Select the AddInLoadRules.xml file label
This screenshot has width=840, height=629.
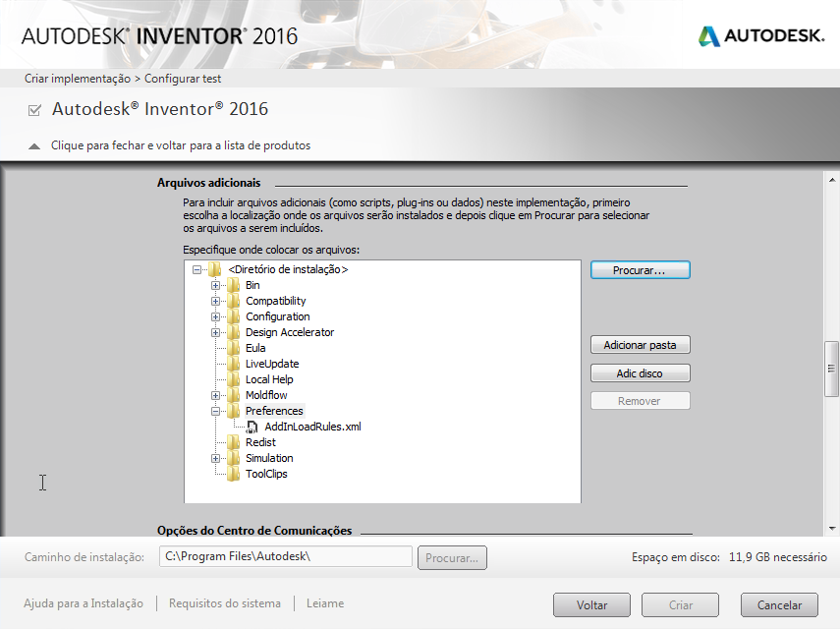tap(312, 427)
